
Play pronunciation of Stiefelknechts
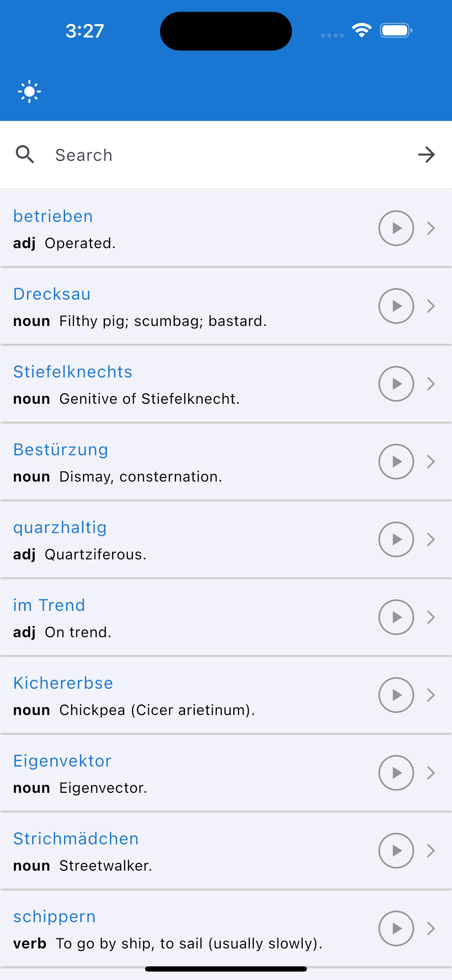click(x=396, y=384)
